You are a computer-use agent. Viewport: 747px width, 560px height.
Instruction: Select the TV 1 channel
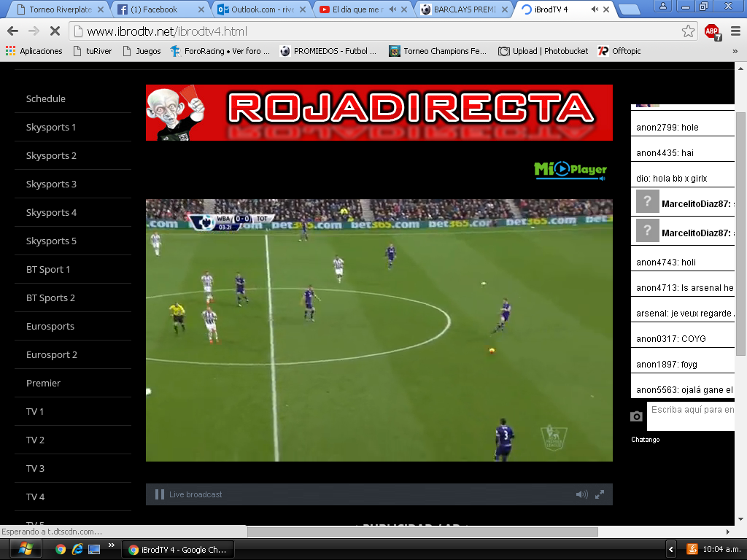[x=35, y=412]
